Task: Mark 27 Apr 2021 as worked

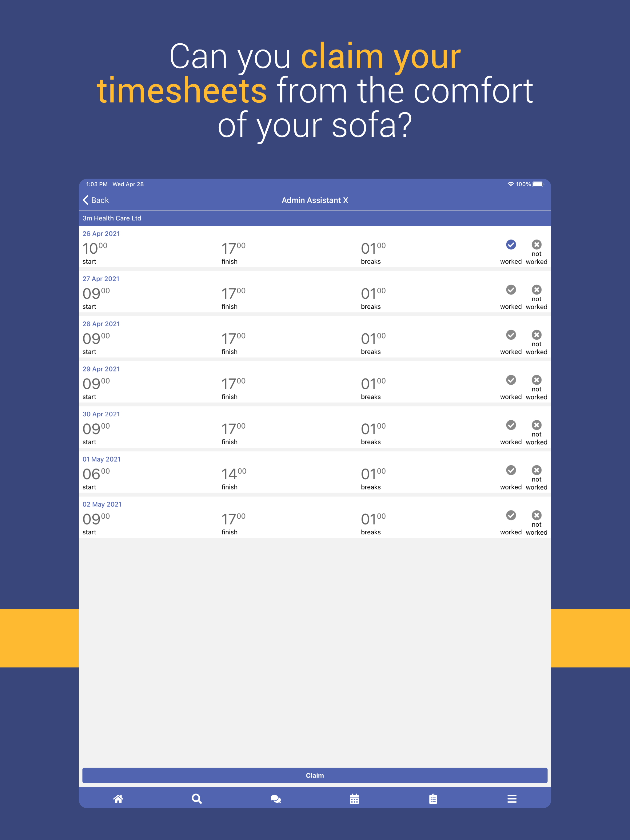Action: click(511, 290)
